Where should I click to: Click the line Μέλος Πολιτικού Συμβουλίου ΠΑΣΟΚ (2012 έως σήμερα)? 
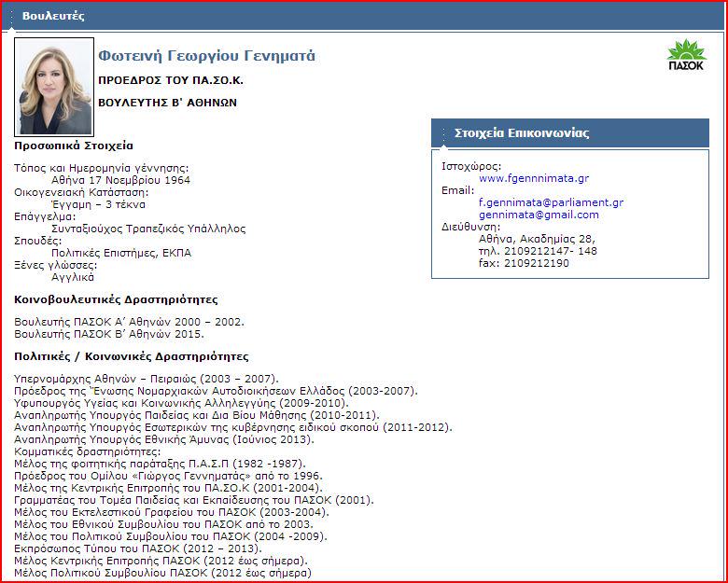tap(162, 573)
